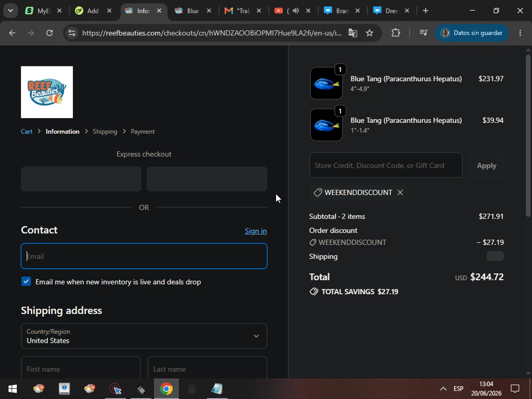Open site information icon in address bar
This screenshot has height=399, width=532.
(x=72, y=33)
